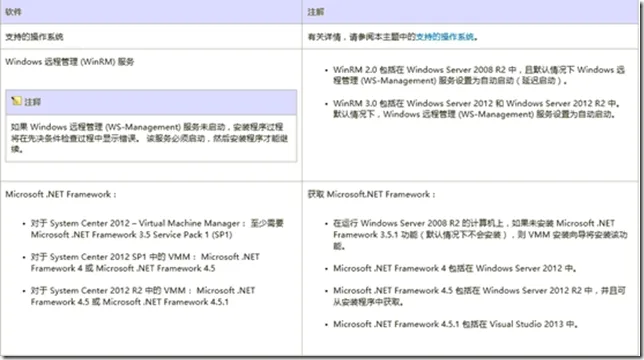Click the .NET Framework 4.5.1 包括在 Visual Studio 2013 bullet
The width and height of the screenshot is (644, 360).
pos(456,324)
